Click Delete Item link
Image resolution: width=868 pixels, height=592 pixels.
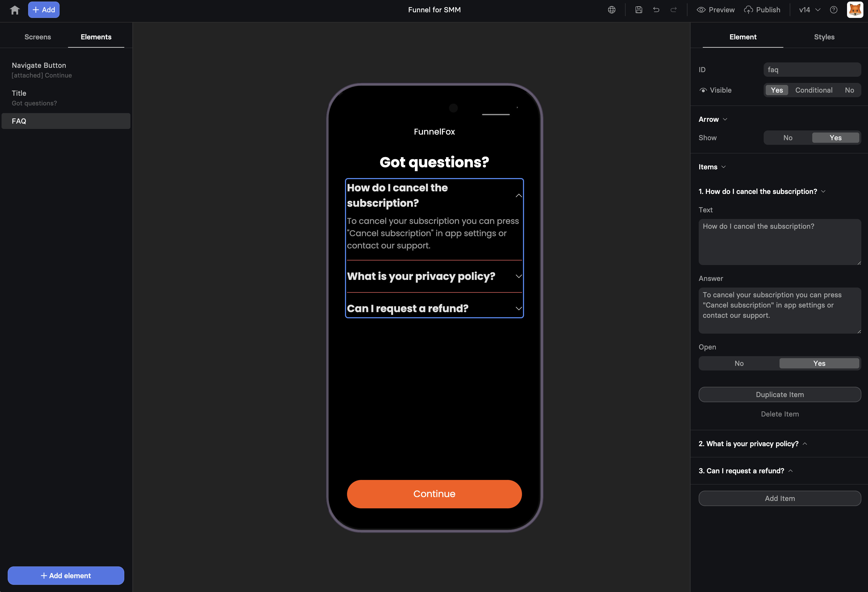780,414
